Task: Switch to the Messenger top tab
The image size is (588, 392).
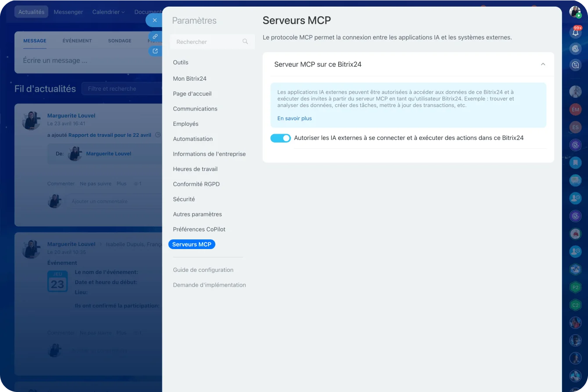Action: (x=68, y=12)
